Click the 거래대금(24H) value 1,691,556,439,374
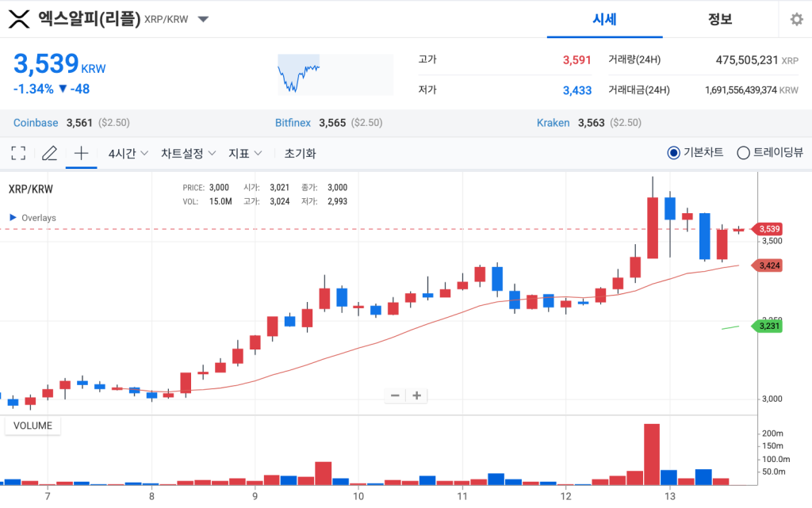 tap(741, 90)
